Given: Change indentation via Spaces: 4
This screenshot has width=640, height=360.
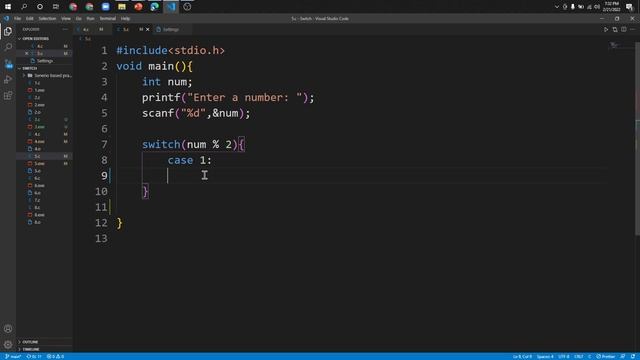Looking at the screenshot, I should (545, 356).
